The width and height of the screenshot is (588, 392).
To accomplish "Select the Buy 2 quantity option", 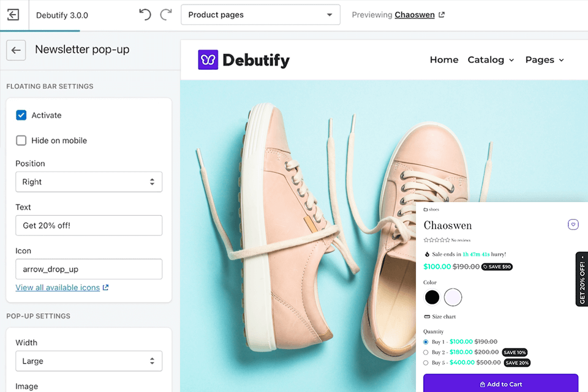I will tap(426, 352).
